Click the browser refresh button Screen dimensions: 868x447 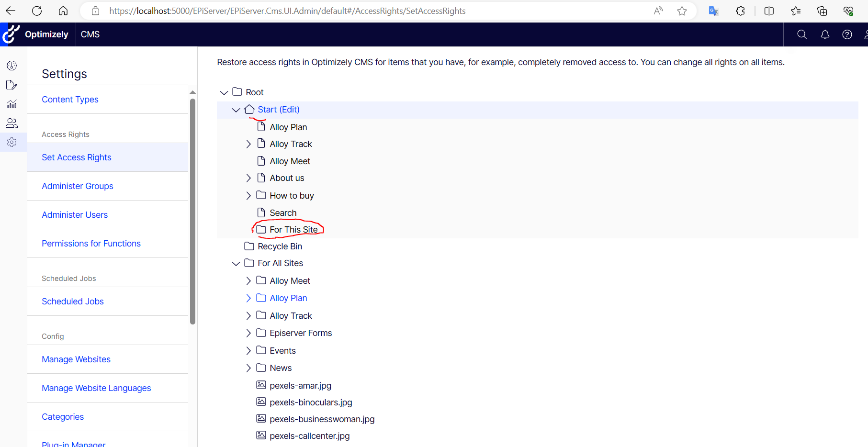point(37,11)
